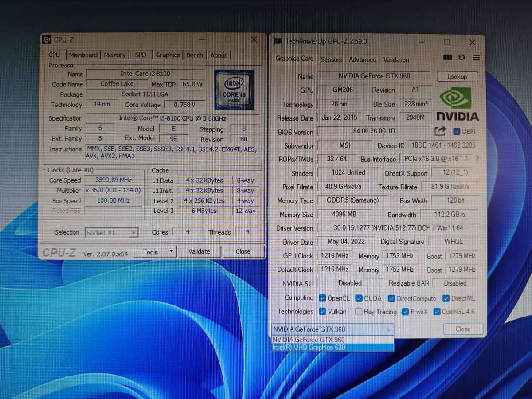Click the Intel Core i3 logo
The width and height of the screenshot is (532, 399).
click(x=234, y=90)
